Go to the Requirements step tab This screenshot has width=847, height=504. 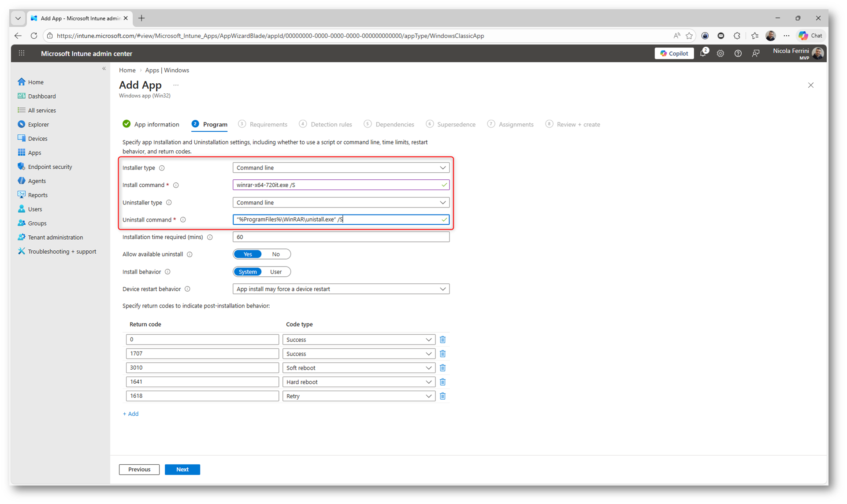268,124
